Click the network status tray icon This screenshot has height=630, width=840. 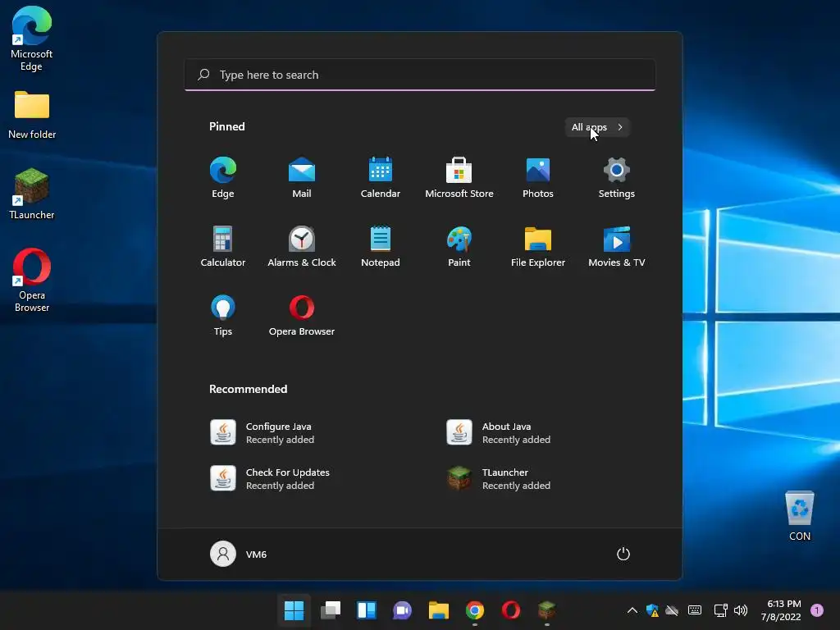(x=721, y=610)
